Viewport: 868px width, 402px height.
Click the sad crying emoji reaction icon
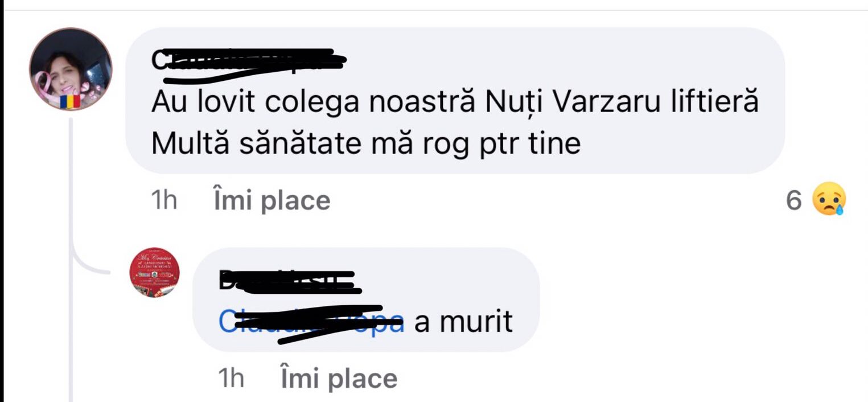tap(829, 199)
